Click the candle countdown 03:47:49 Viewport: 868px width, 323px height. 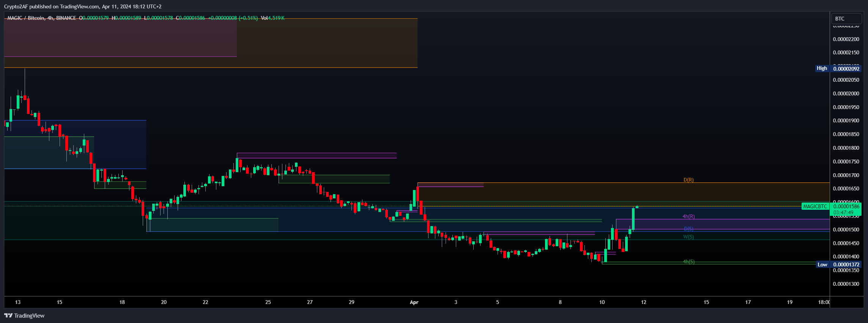(843, 212)
